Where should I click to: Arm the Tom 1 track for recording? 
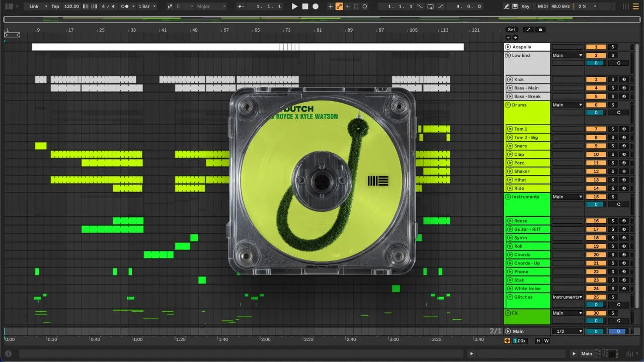pos(624,129)
